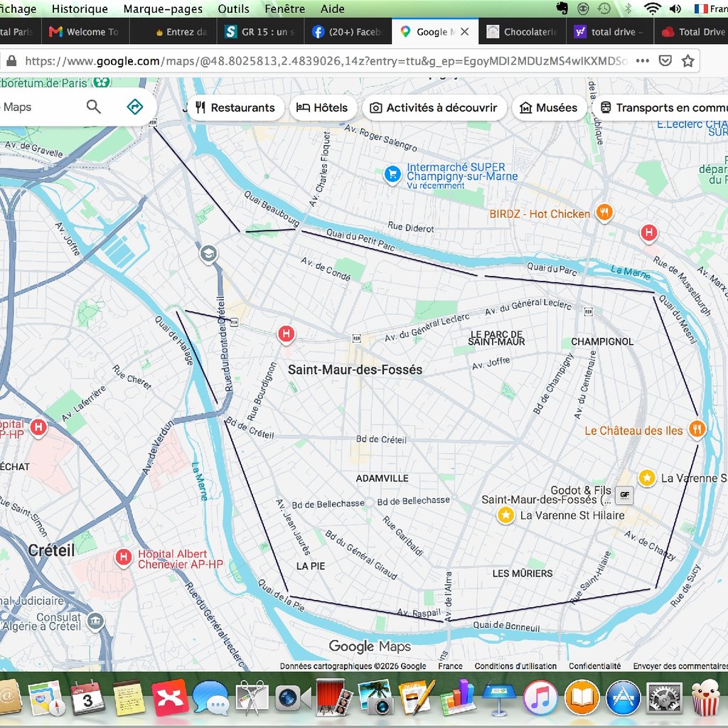Click the Consulat d'Algérie à Créteil marker

96,621
